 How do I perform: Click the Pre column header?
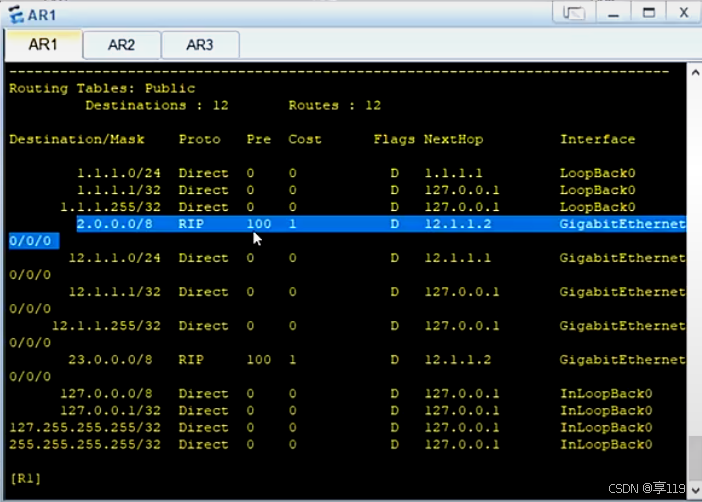(259, 139)
